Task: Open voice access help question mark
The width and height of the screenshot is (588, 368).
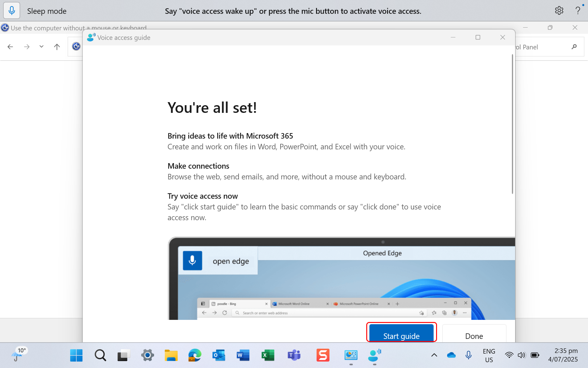Action: tap(578, 11)
